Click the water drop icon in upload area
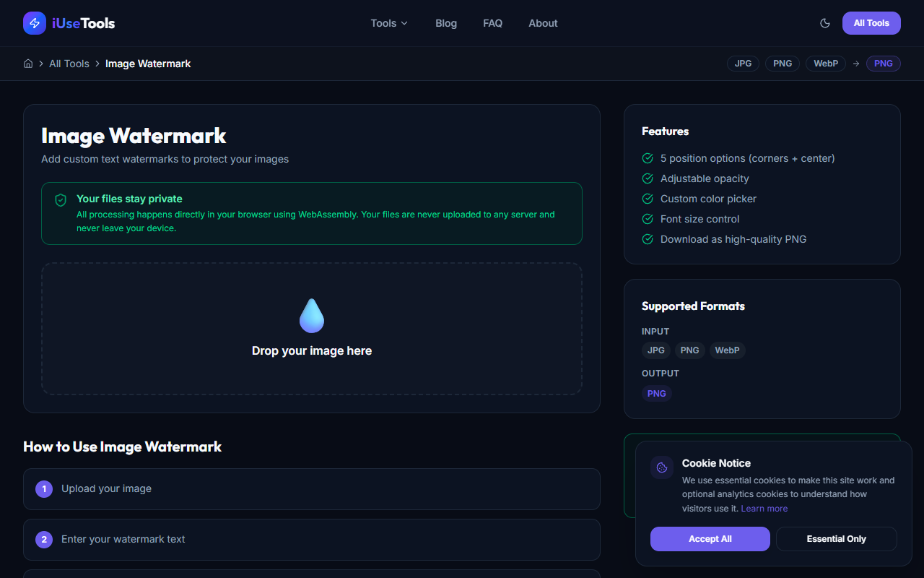This screenshot has height=578, width=924. pyautogui.click(x=311, y=314)
